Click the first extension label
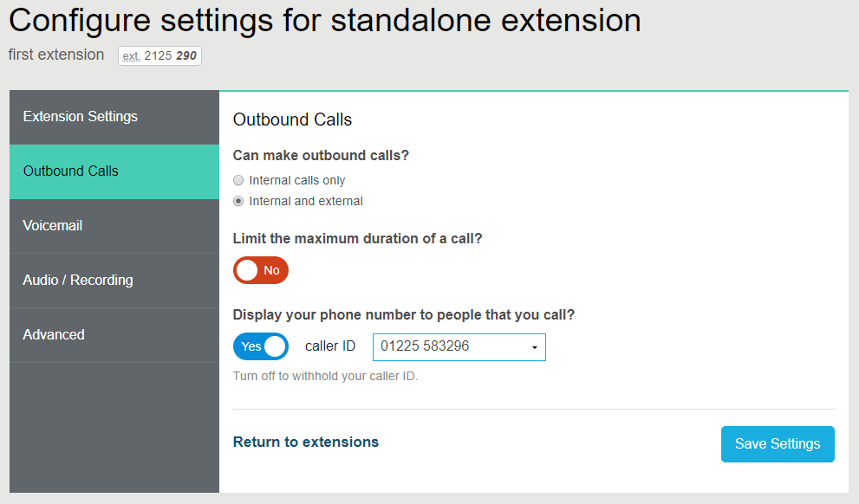This screenshot has width=859, height=504. [x=55, y=54]
